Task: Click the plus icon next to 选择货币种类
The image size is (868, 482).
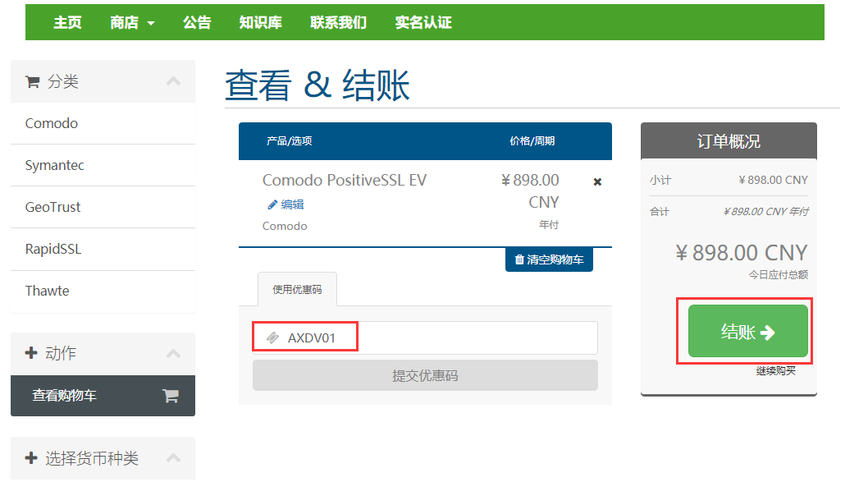Action: (32, 458)
